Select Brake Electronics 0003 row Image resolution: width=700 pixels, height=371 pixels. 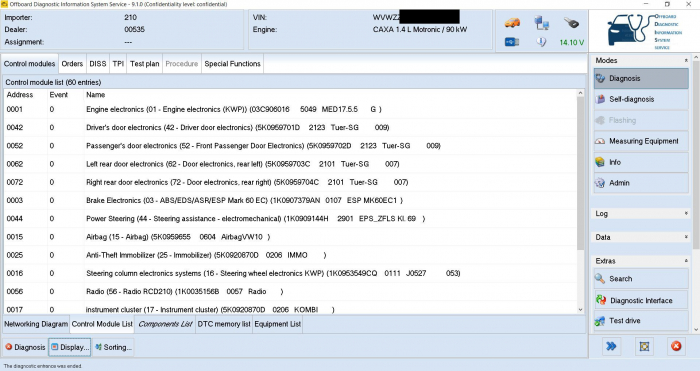(290, 200)
